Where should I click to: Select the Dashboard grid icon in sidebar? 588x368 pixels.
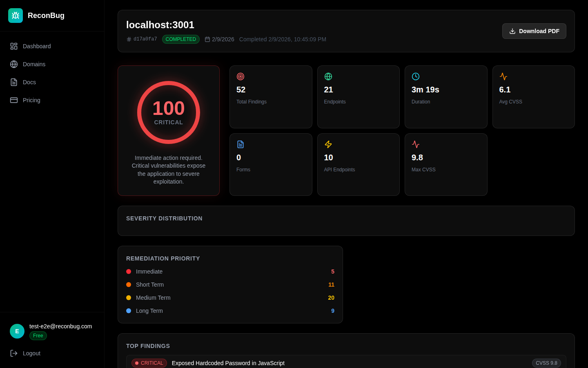pyautogui.click(x=13, y=46)
